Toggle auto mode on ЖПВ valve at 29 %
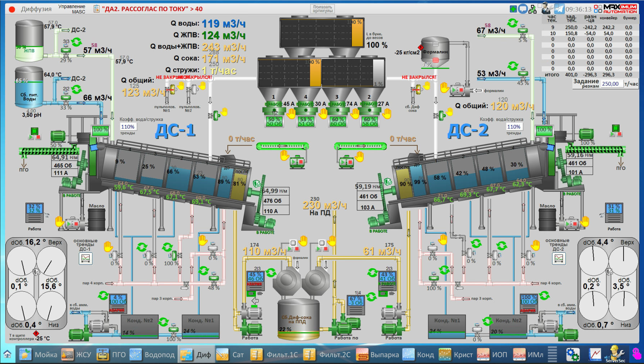Viewport: 644px width, 364px height. pyautogui.click(x=76, y=42)
